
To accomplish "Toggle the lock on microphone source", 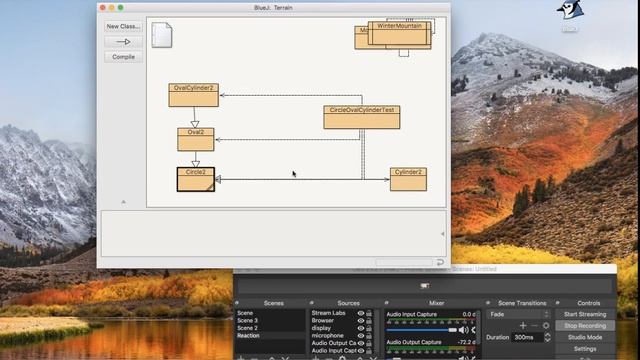I will [369, 336].
